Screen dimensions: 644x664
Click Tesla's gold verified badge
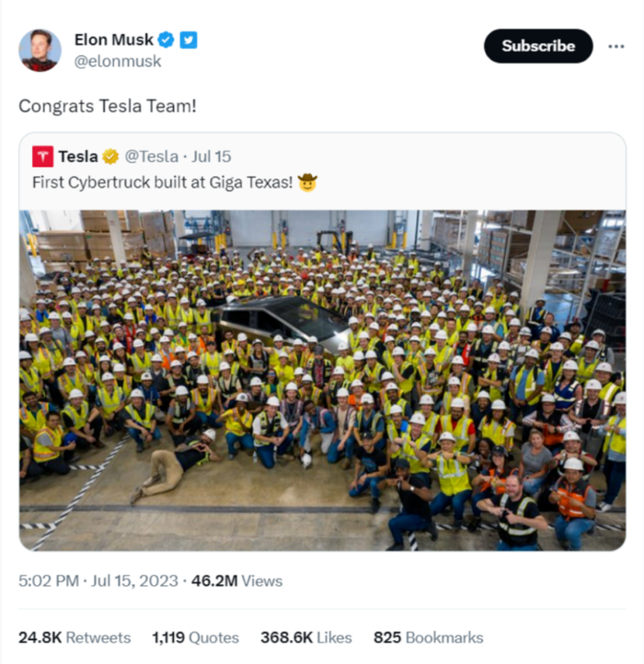[110, 155]
